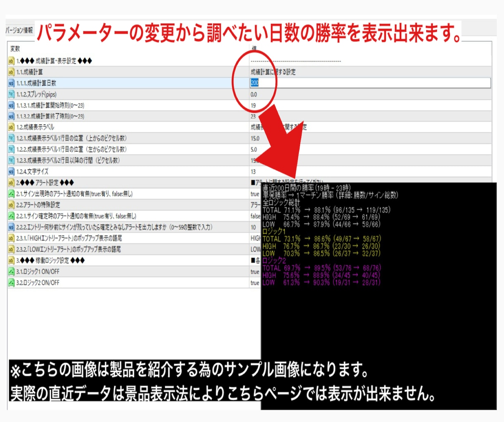Click the string icon of row 1.◆◆◆ 成績計算・表示設定
This screenshot has width=504, height=422.
click(x=11, y=61)
